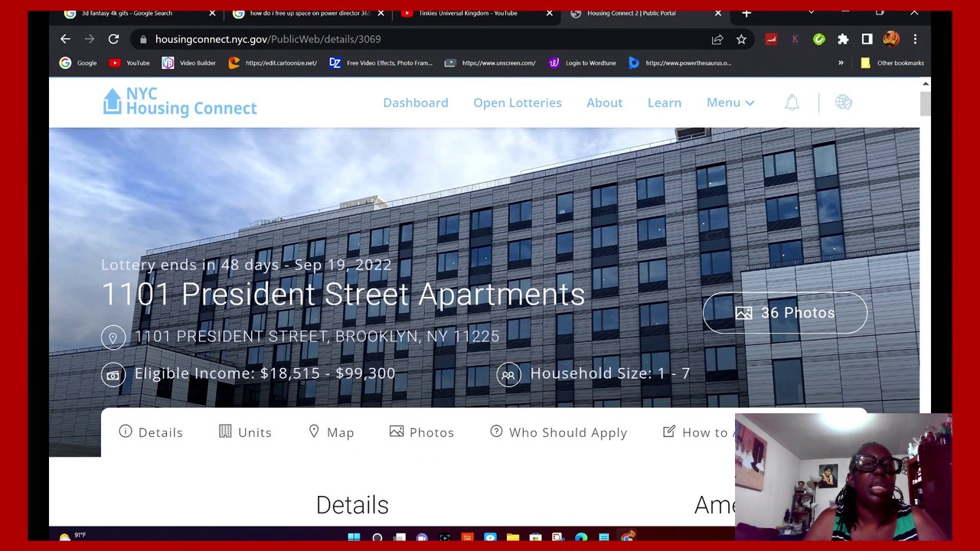Go to Open Lotteries in site navigation
Image resolution: width=980 pixels, height=551 pixels.
click(518, 103)
